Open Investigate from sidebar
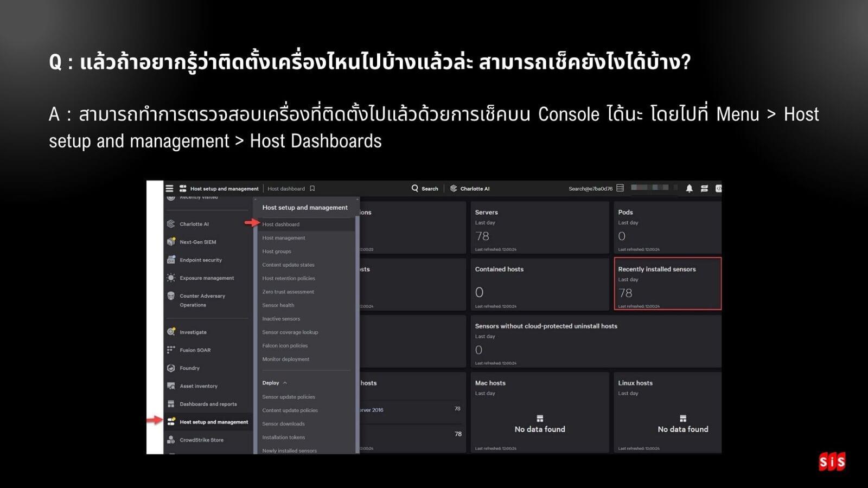 [193, 332]
